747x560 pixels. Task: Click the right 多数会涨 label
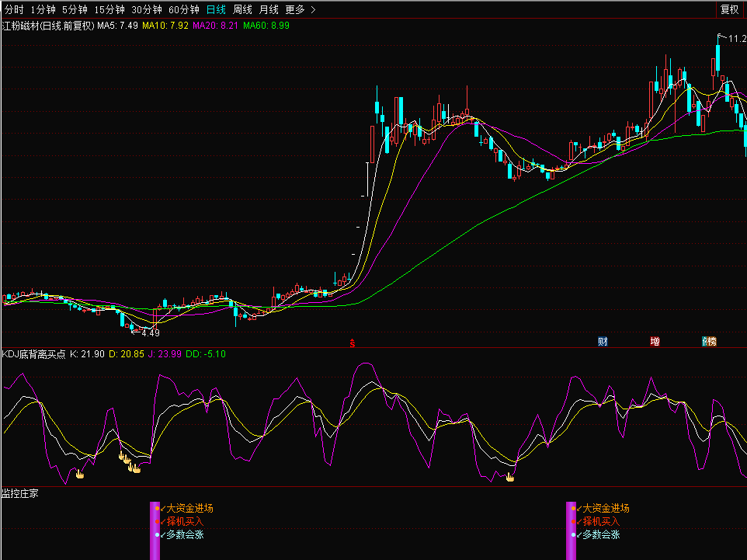point(601,534)
